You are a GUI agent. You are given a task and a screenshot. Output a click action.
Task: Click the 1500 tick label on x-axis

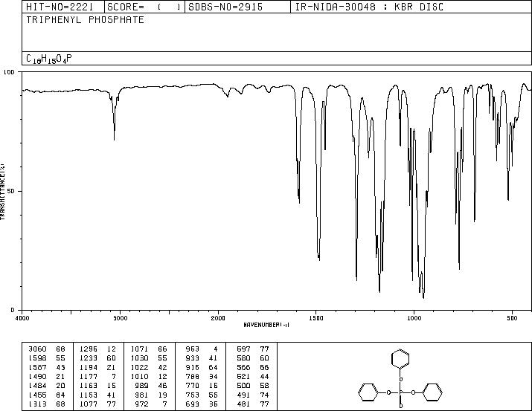pyautogui.click(x=316, y=318)
